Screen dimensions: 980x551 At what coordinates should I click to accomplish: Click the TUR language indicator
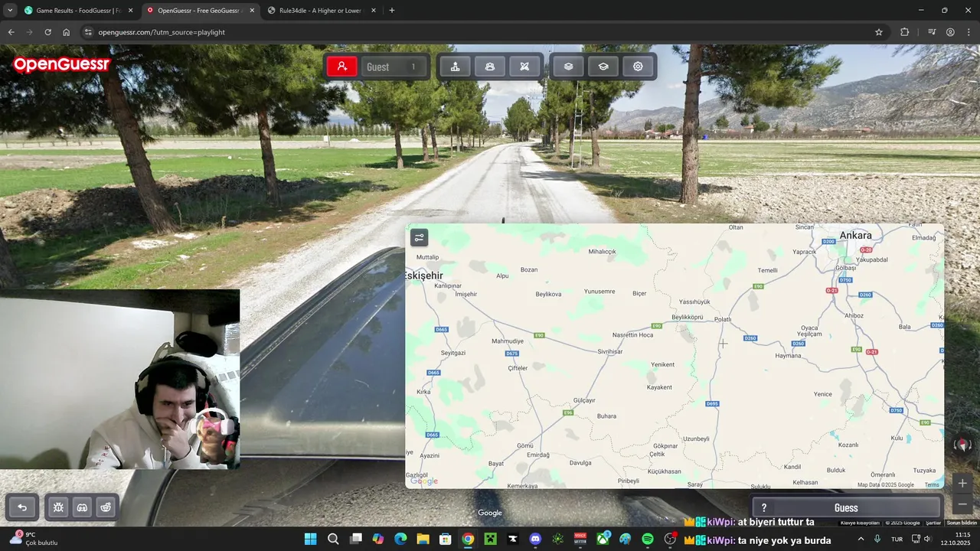coord(897,539)
